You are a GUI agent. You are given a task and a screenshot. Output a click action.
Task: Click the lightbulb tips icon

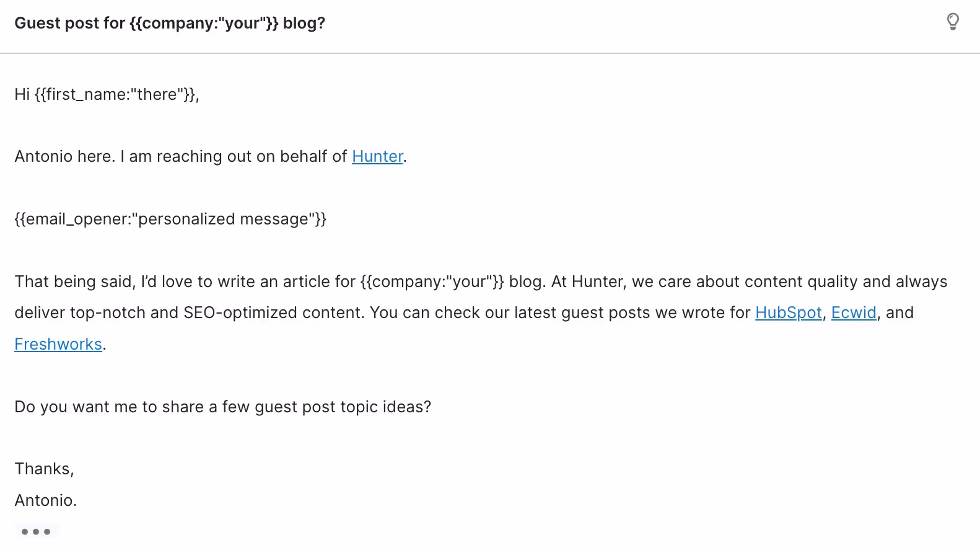point(953,22)
